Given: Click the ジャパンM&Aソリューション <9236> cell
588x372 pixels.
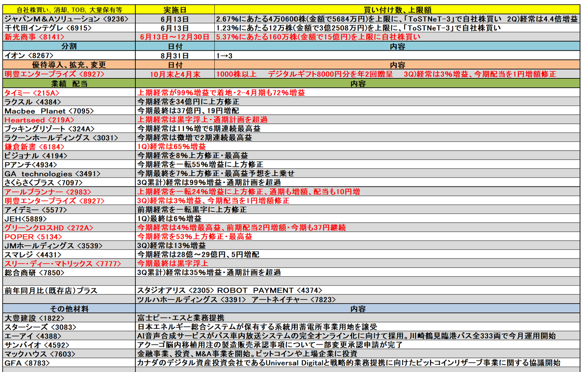Looking at the screenshot, I should tap(69, 19).
